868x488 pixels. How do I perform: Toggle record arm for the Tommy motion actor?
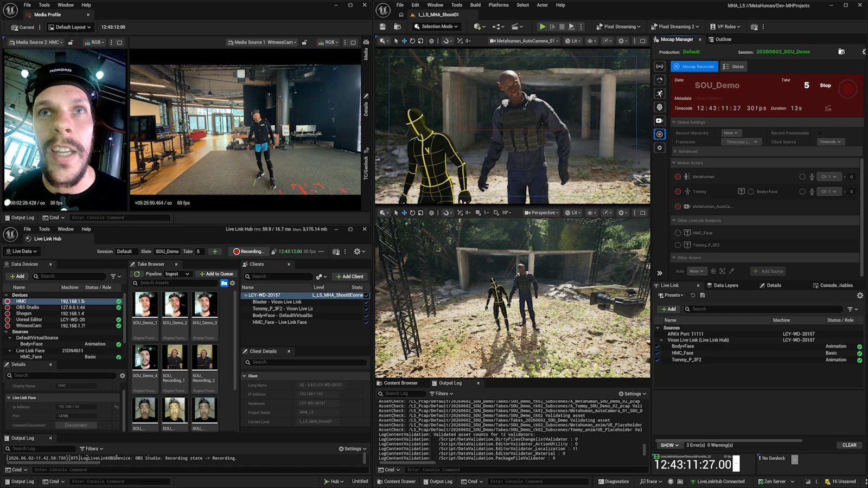(x=678, y=191)
